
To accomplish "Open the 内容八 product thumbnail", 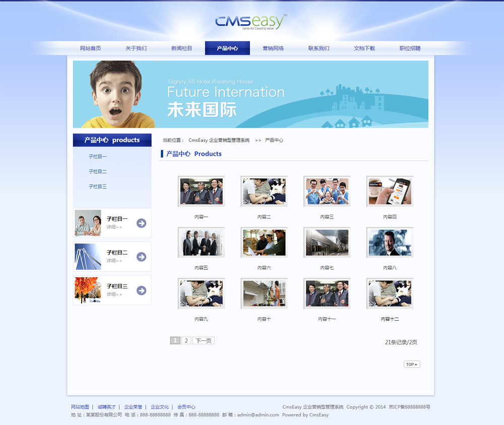I will (x=390, y=242).
